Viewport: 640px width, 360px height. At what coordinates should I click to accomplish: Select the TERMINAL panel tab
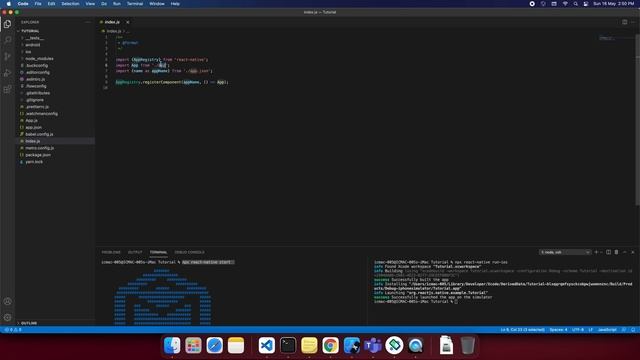(158, 252)
